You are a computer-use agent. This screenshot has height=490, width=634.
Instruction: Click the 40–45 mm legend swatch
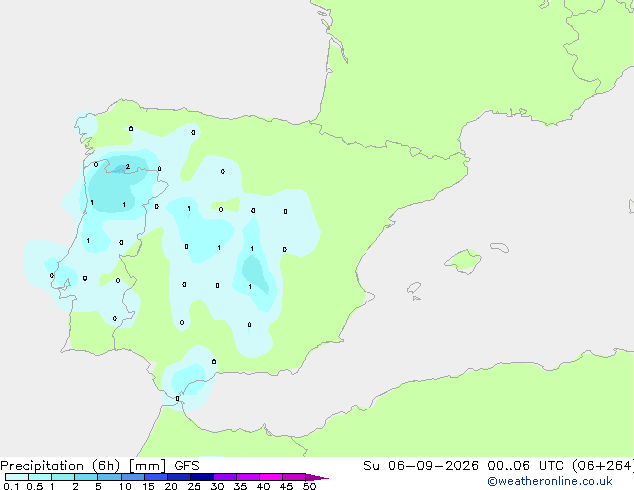point(271,477)
